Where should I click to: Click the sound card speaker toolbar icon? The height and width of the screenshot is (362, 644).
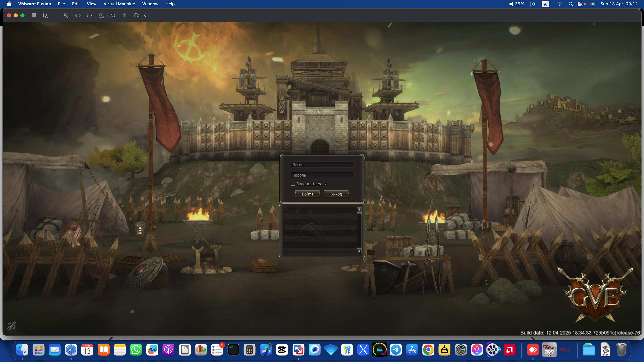click(113, 15)
